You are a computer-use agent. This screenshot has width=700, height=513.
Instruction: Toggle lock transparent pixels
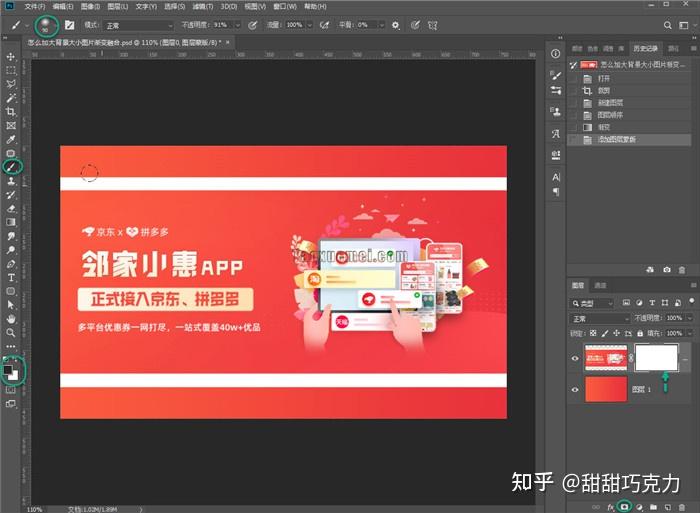593,333
